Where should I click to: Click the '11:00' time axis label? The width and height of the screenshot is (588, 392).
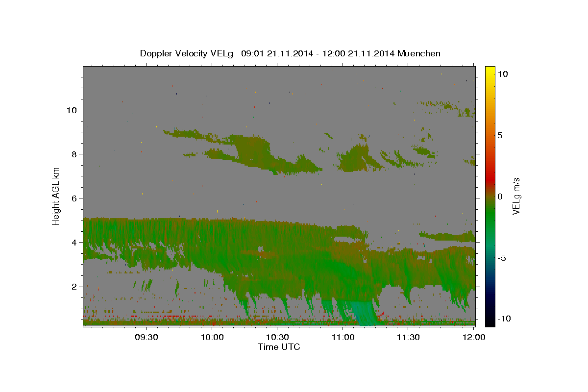[343, 337]
